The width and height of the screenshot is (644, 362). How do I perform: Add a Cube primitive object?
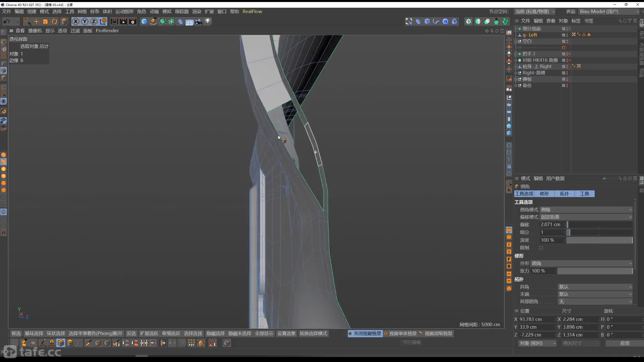point(144,21)
